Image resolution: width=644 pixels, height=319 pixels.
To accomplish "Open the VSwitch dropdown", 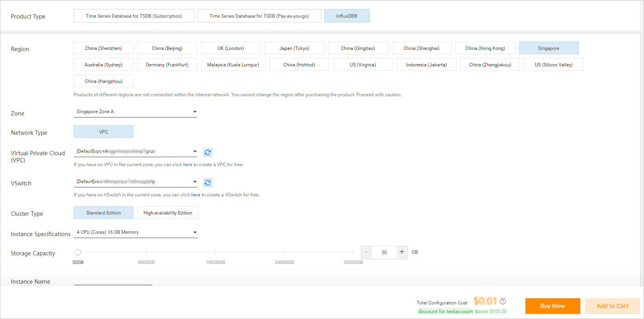I will [135, 182].
